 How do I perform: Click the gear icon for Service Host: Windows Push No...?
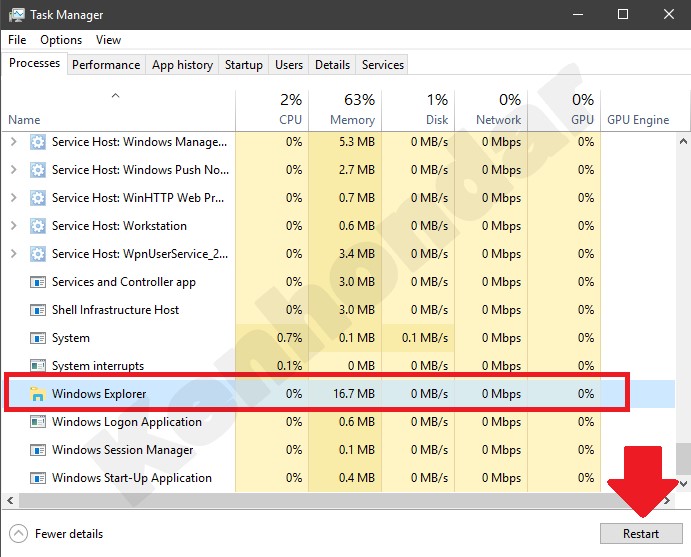38,170
